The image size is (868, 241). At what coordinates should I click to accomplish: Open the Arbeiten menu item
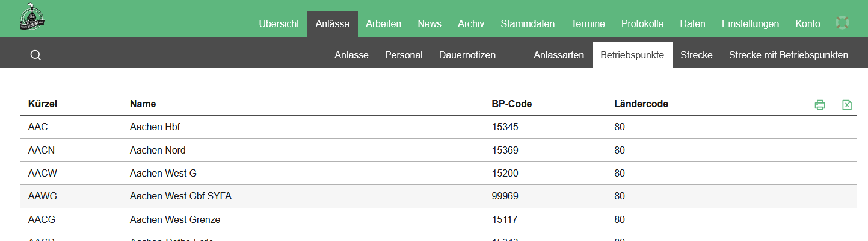[x=383, y=24]
